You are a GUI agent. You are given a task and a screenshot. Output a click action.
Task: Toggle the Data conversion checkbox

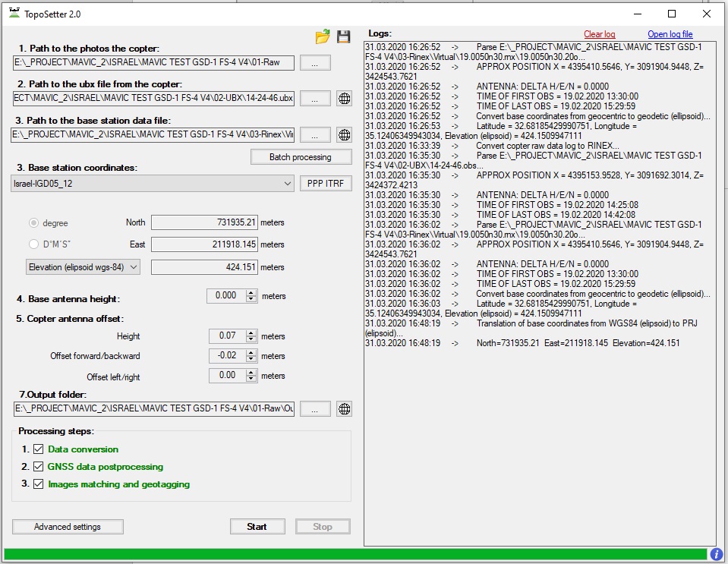(39, 449)
